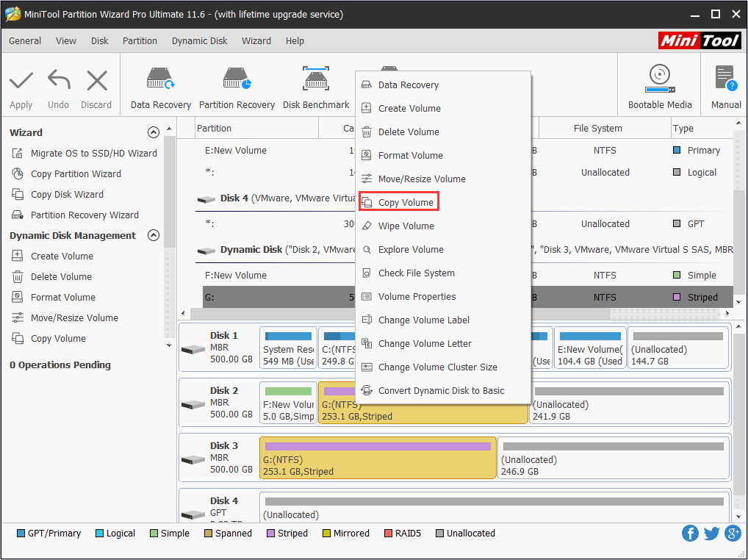Open Partition Recovery toolbar icon
The height and width of the screenshot is (560, 748).
coord(237,79)
